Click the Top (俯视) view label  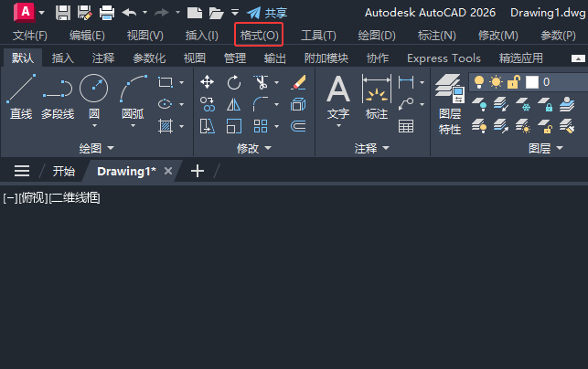point(33,197)
